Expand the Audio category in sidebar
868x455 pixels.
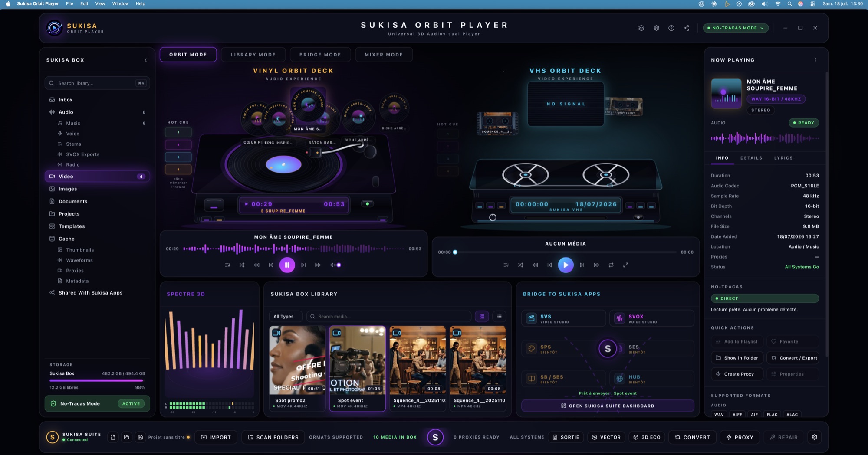[97, 112]
